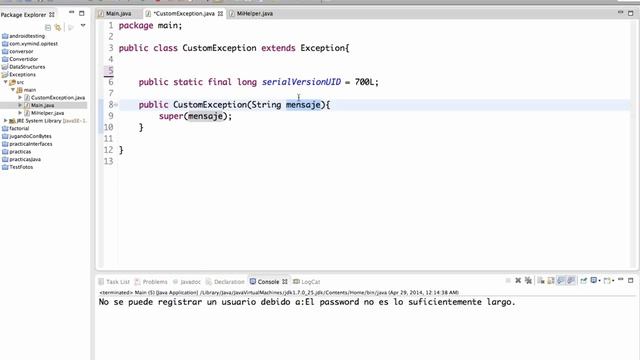Open the Task List tab
Screen dimensions: 640x360
[114, 282]
